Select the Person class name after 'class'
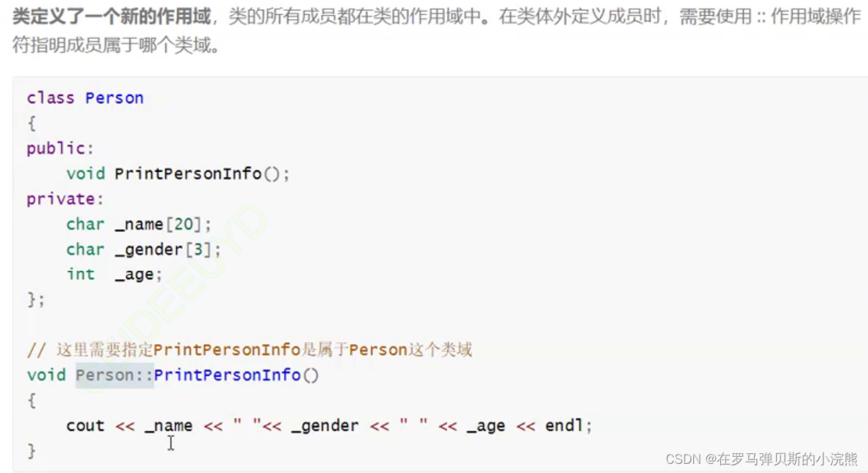Image resolution: width=868 pixels, height=473 pixels. 115,98
